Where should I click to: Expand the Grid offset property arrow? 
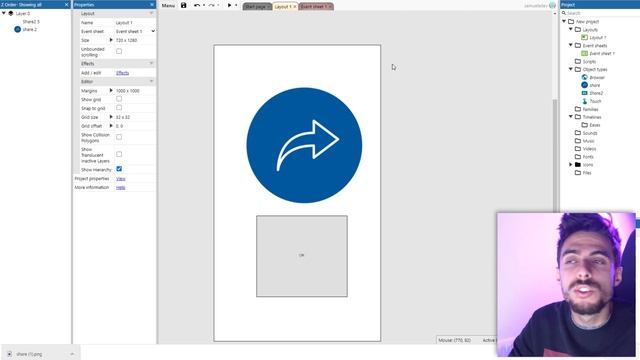tap(111, 126)
